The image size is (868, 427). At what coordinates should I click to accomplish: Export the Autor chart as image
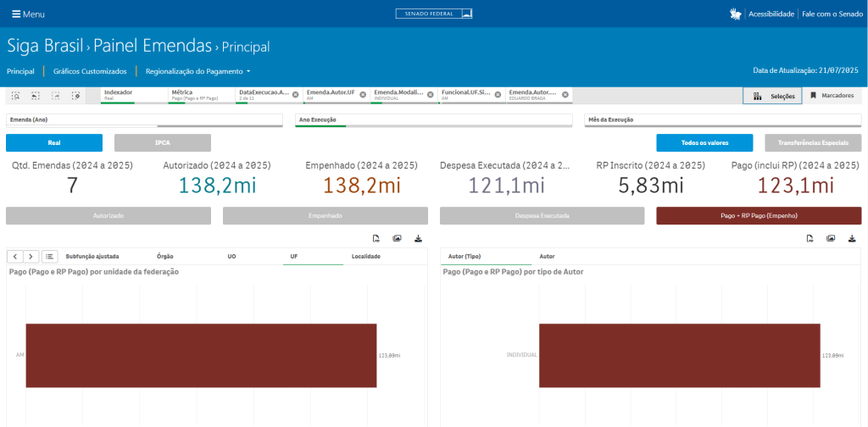(x=832, y=239)
